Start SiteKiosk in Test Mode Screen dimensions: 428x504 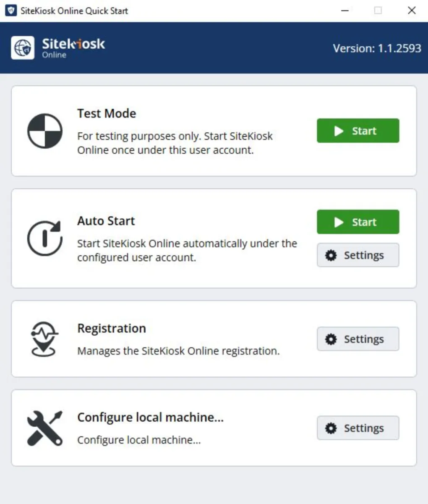(358, 131)
